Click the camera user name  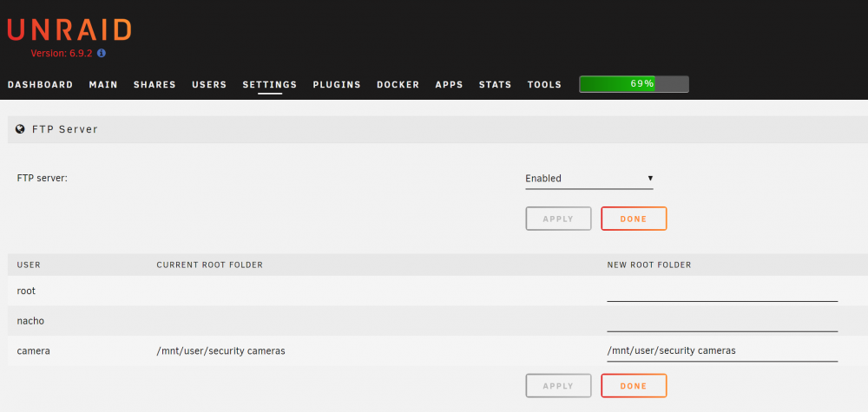click(x=34, y=350)
